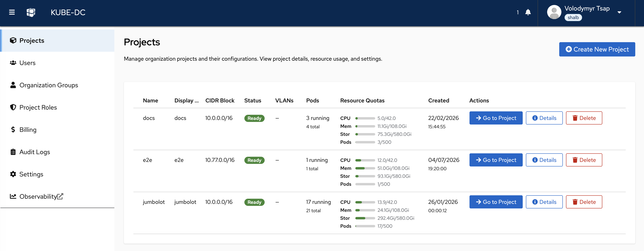Delete the e2e project

pyautogui.click(x=584, y=160)
